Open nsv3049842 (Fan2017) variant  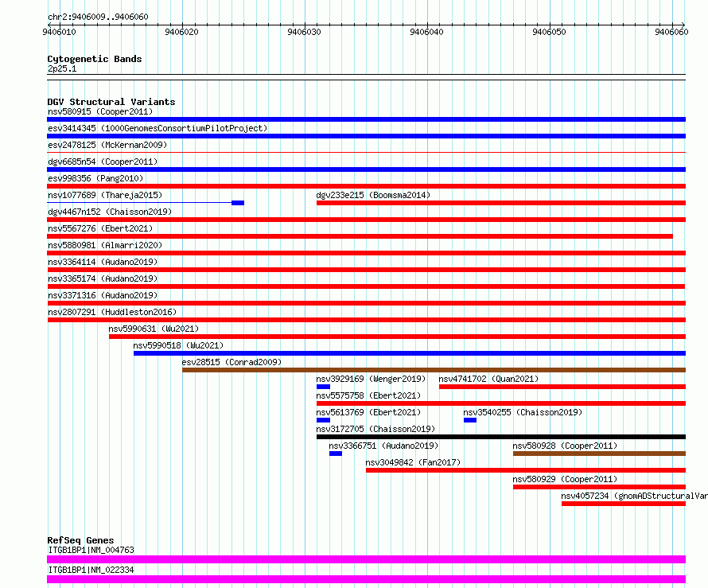coord(413,462)
